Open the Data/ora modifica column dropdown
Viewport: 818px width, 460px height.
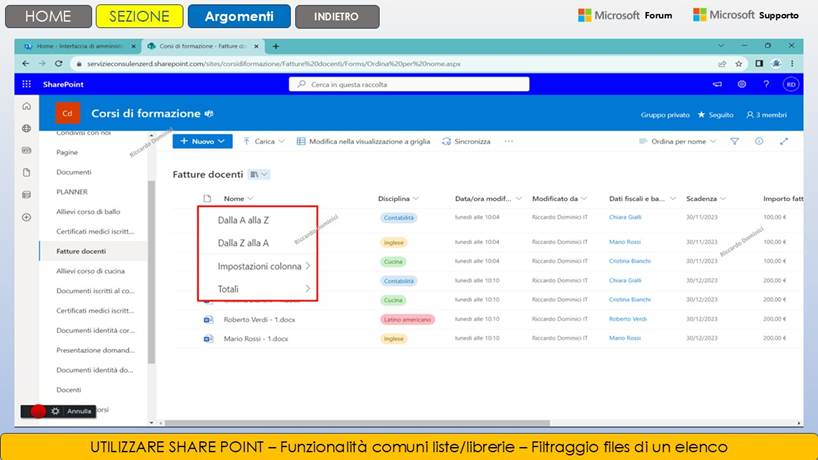click(488, 198)
